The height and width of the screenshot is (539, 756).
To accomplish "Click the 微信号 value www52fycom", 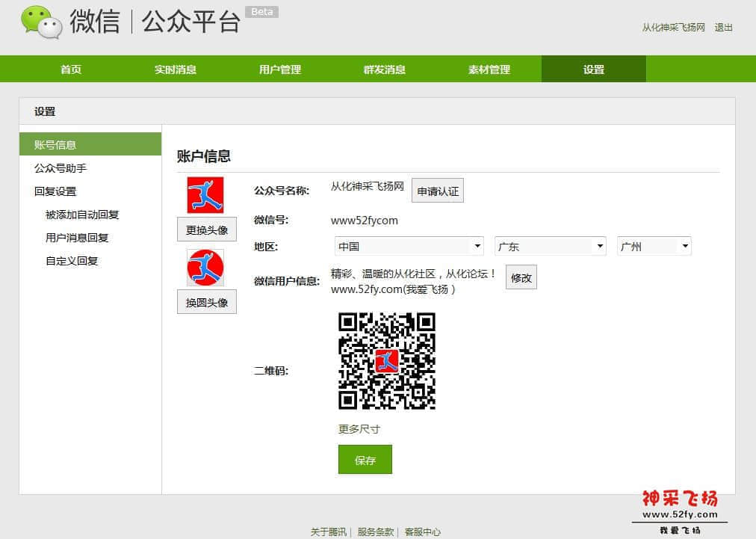I will [365, 221].
